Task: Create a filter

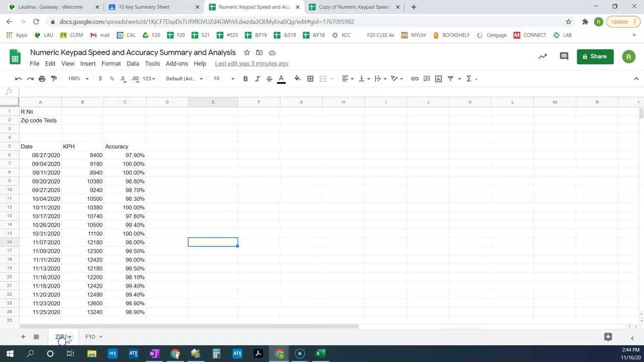Action: (450, 79)
